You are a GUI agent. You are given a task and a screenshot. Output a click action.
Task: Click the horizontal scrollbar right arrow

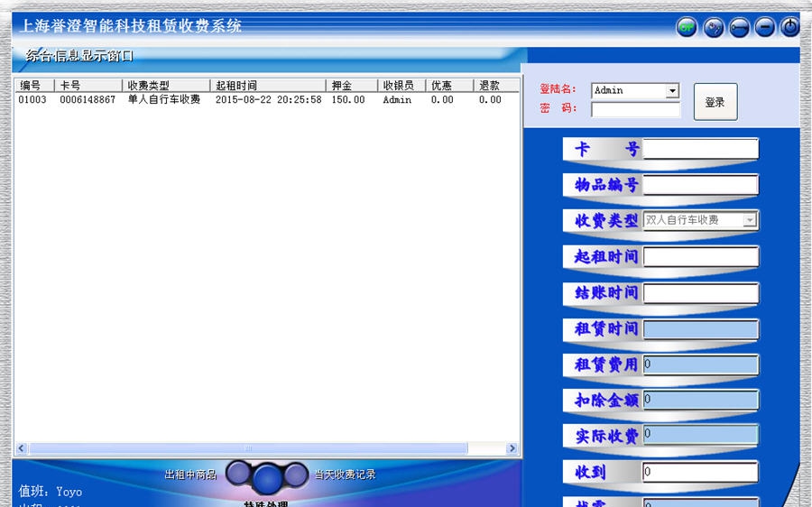pos(512,448)
